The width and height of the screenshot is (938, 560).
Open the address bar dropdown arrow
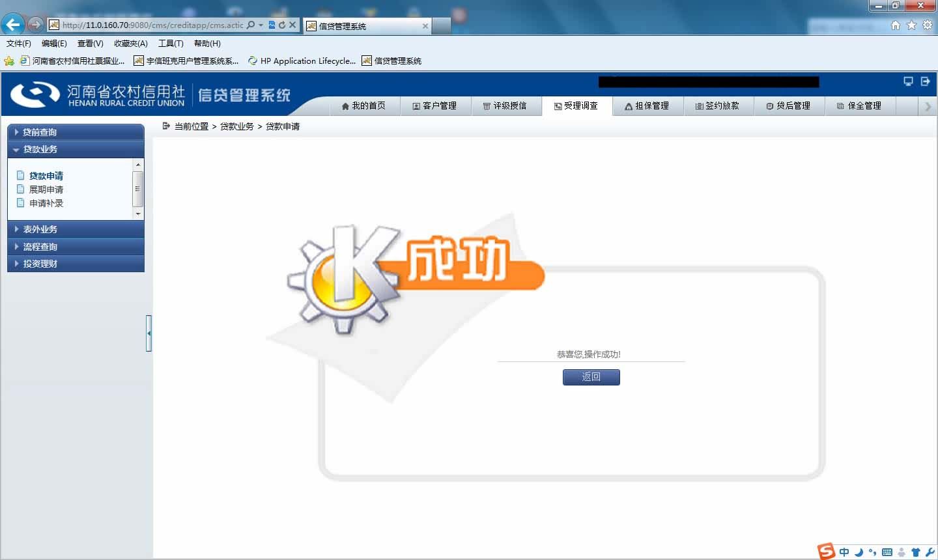click(261, 25)
